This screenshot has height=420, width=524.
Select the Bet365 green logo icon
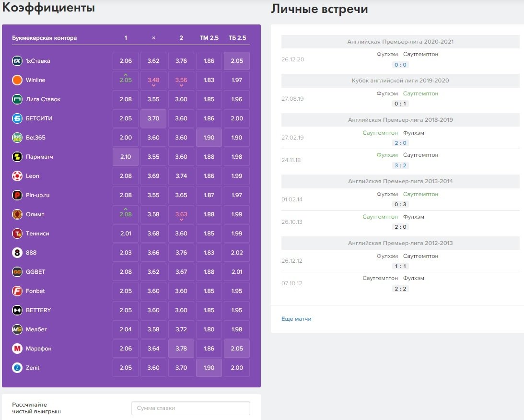pyautogui.click(x=17, y=138)
